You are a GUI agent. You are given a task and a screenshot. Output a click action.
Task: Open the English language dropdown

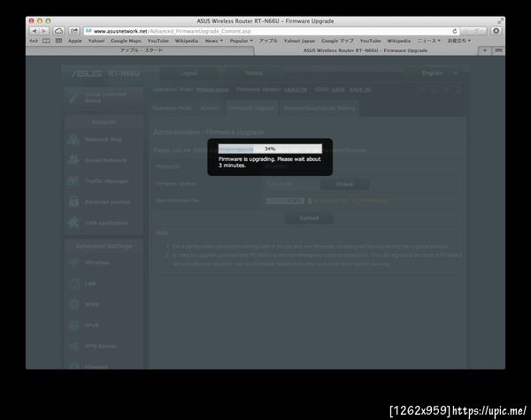pos(440,73)
